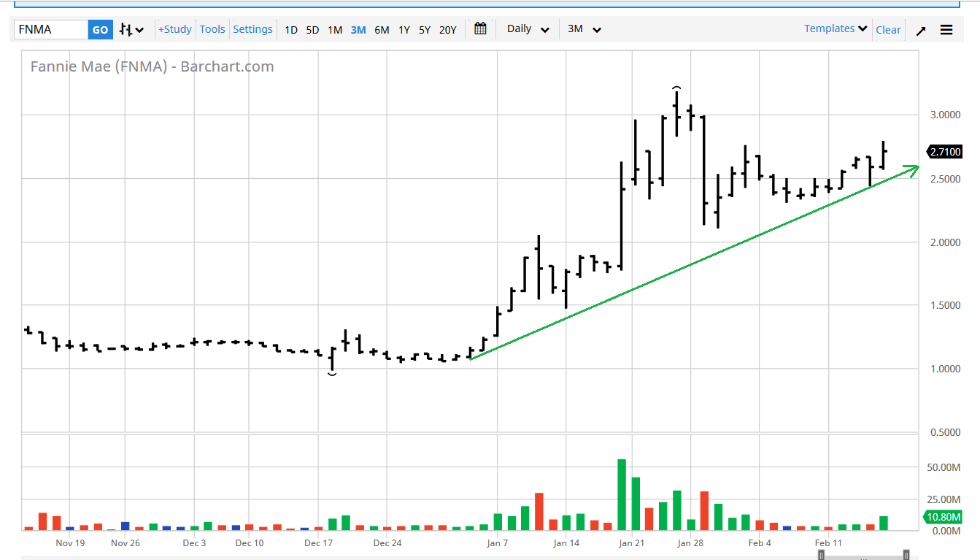The height and width of the screenshot is (560, 980).
Task: Click the Clear link
Action: (888, 30)
